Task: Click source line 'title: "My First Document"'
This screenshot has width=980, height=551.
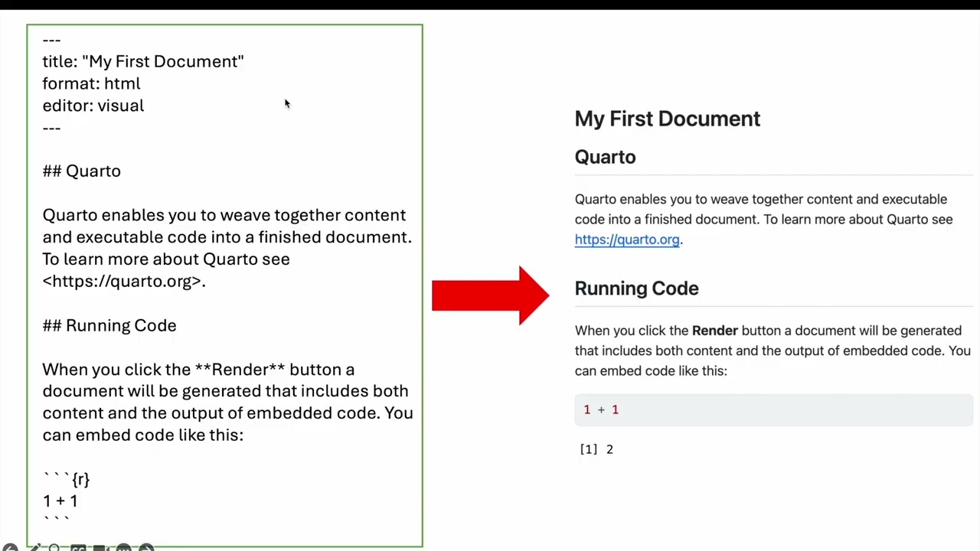Action: pyautogui.click(x=143, y=61)
